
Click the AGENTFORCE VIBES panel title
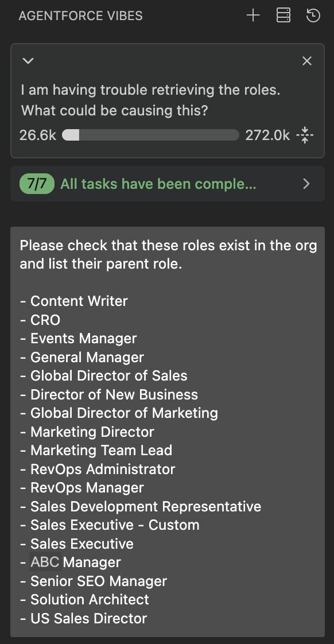(x=81, y=16)
